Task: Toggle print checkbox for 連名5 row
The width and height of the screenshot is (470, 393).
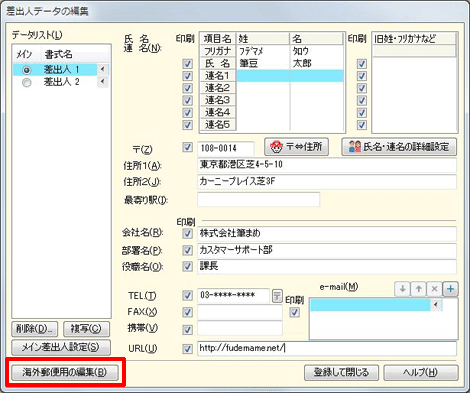Action: coord(188,125)
